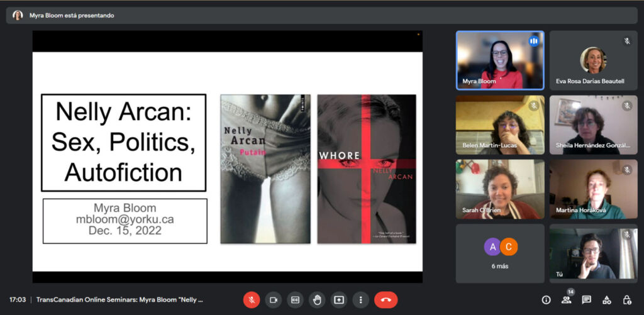Open the chat messages panel
The height and width of the screenshot is (315, 644).
tap(586, 300)
